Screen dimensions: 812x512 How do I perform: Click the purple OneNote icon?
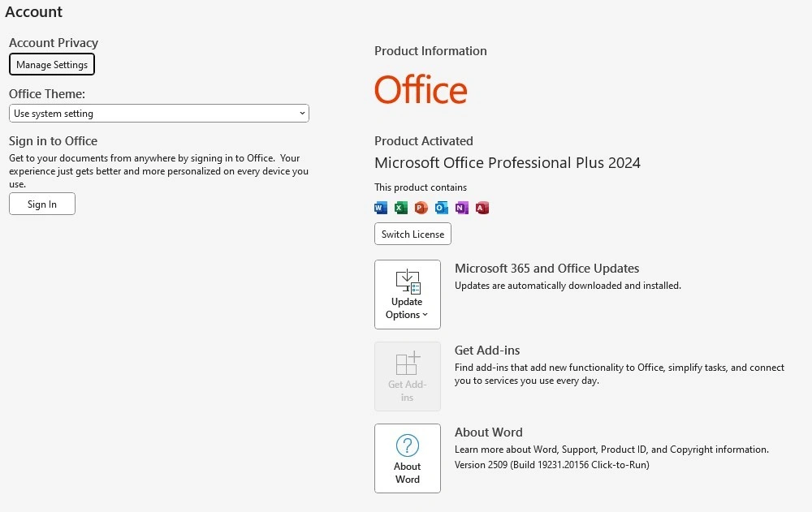[x=461, y=208]
